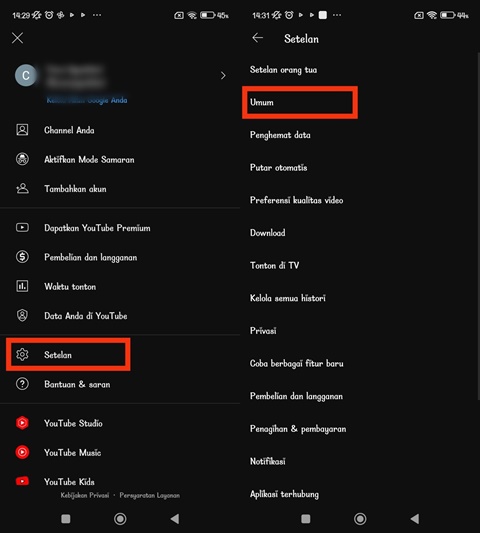
Task: Expand account details with chevron arrow
Action: 223,75
